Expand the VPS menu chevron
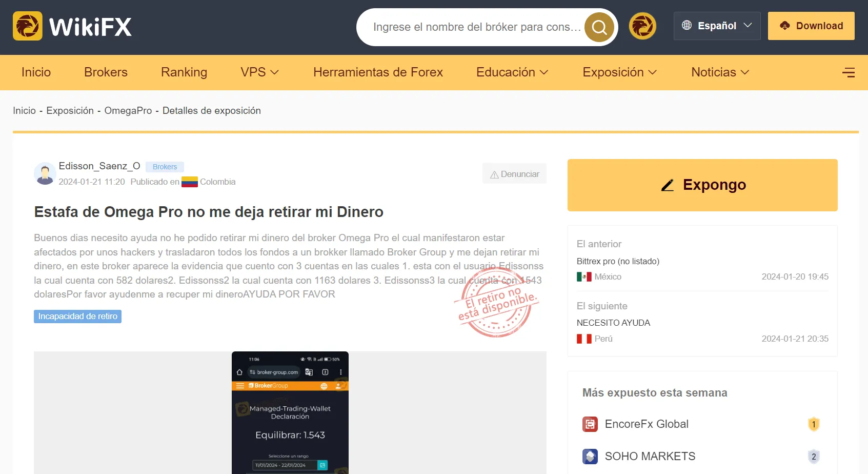 (x=275, y=72)
